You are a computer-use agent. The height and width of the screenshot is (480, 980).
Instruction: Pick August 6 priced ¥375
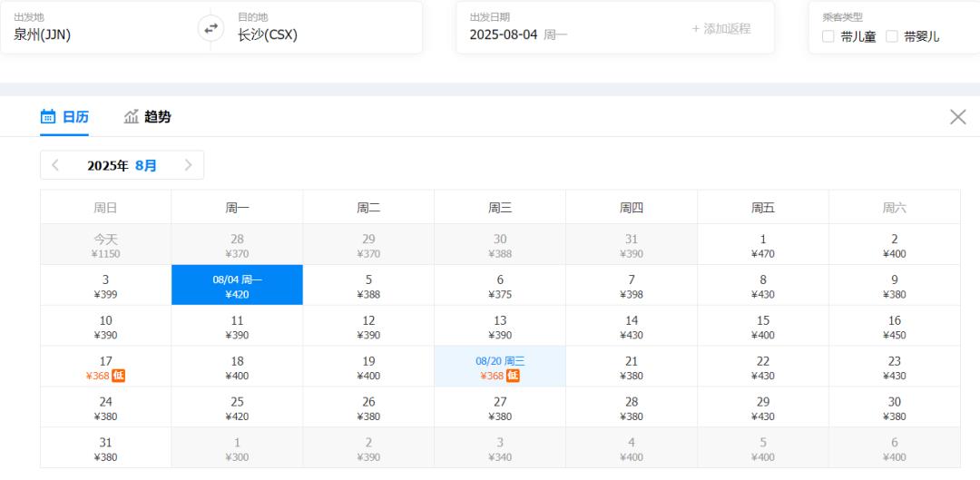tap(500, 285)
